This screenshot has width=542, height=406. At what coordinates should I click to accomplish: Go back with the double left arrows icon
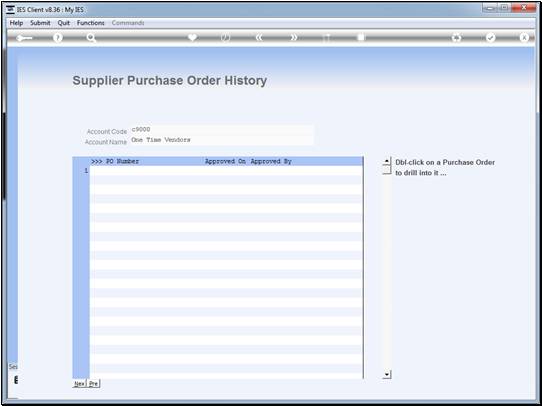coord(259,38)
